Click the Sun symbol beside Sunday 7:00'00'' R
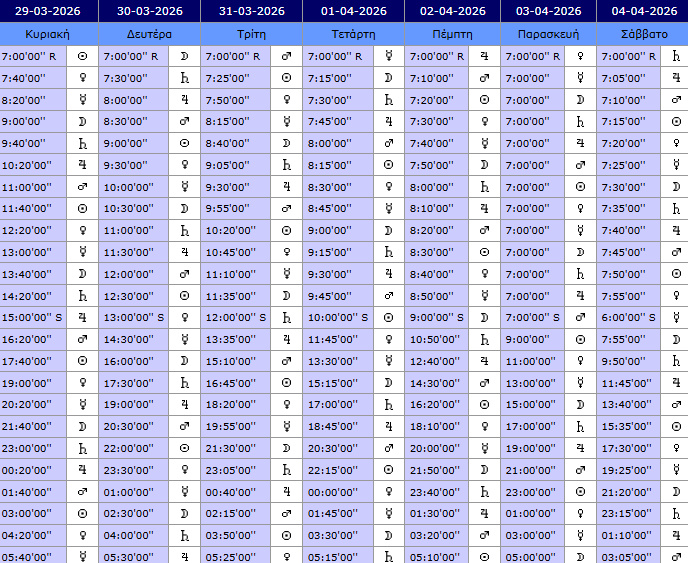The width and height of the screenshot is (688, 563). coord(82,56)
